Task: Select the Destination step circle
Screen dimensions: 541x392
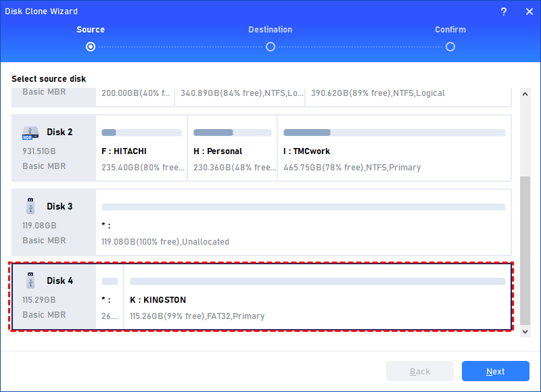Action: click(270, 47)
